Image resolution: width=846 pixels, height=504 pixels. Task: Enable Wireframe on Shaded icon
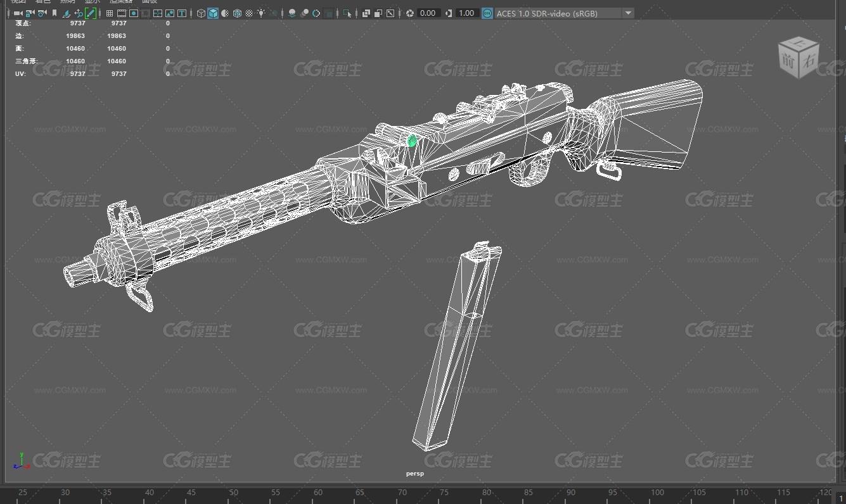(x=237, y=13)
